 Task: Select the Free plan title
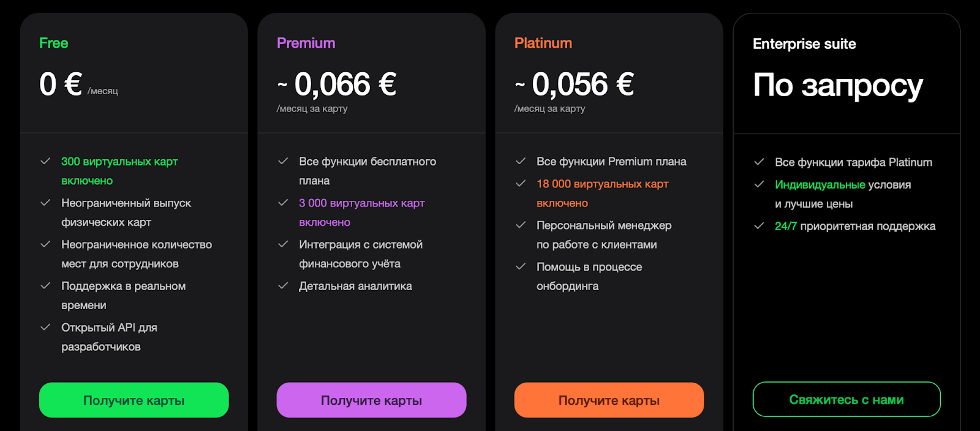click(54, 43)
